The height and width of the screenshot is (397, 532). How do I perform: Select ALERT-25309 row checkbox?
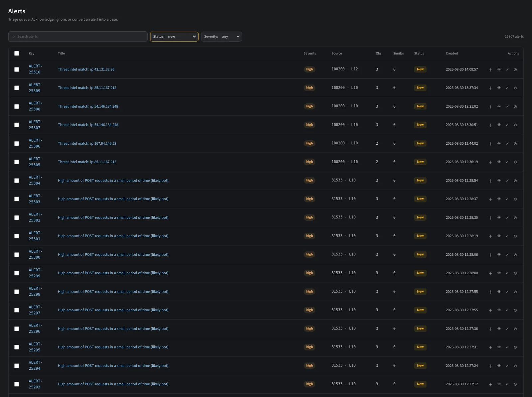17,88
